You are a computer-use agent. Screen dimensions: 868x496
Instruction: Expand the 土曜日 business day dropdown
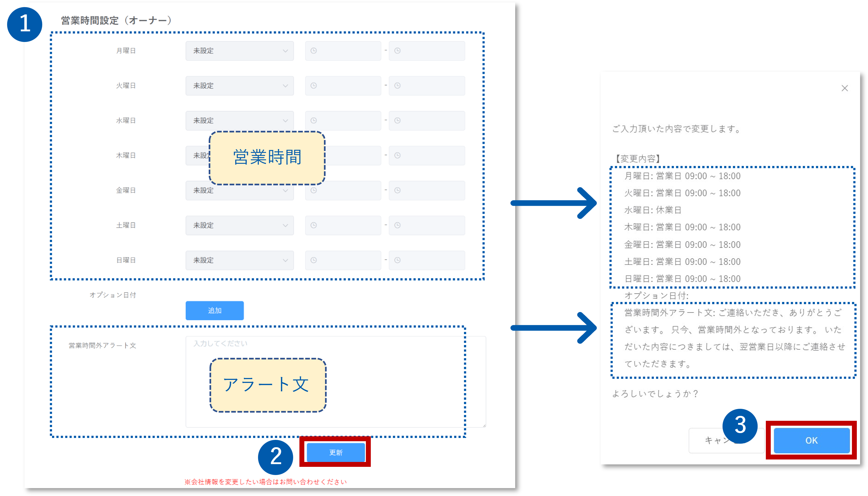point(239,225)
